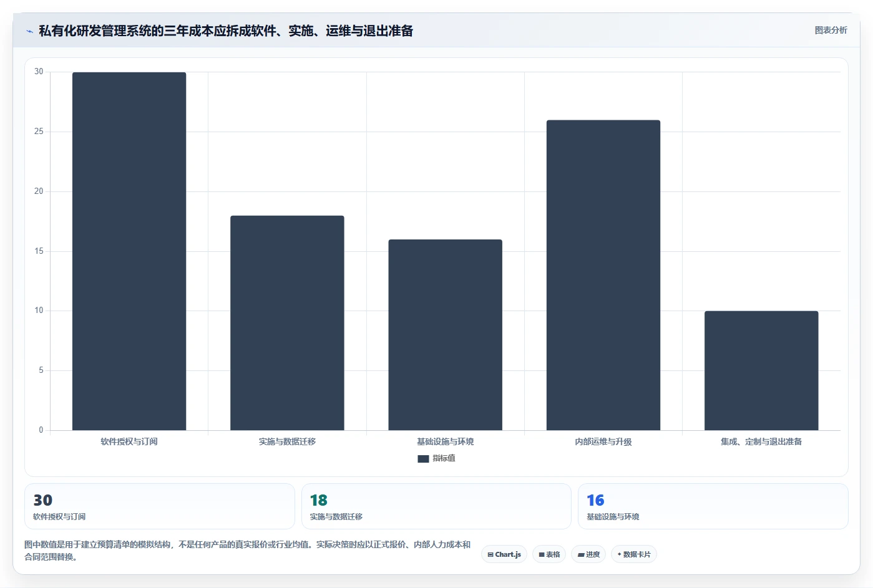Click the chart title starting 私有化研发管理系统
The height and width of the screenshot is (588, 873).
pos(226,31)
